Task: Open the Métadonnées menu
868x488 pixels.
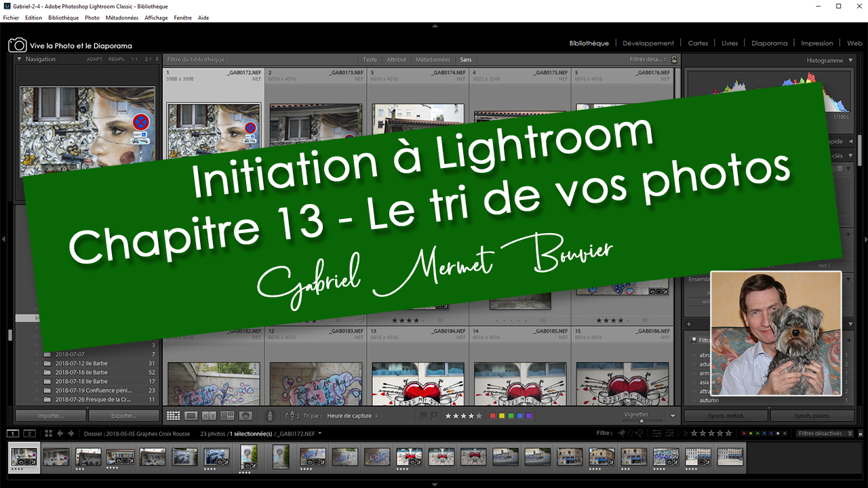Action: coord(121,18)
